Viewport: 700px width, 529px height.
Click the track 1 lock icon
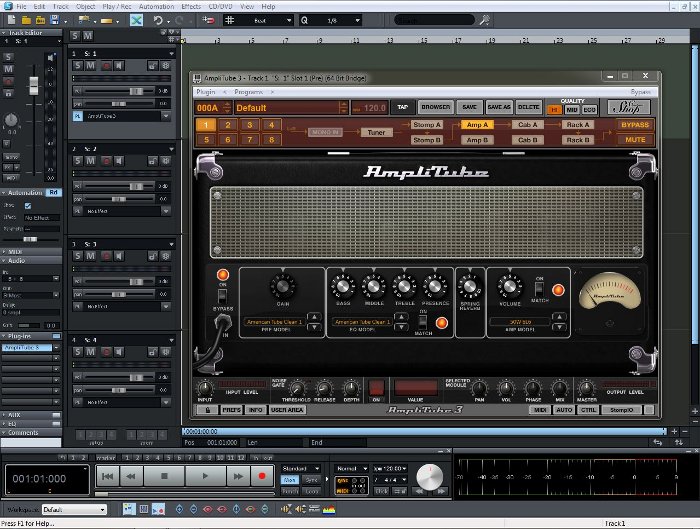pyautogui.click(x=153, y=66)
